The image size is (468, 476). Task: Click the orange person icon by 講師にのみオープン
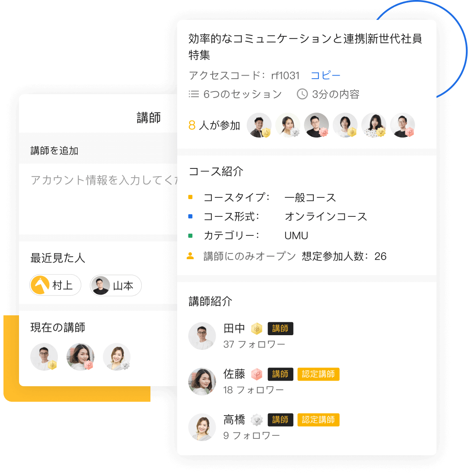coord(191,256)
